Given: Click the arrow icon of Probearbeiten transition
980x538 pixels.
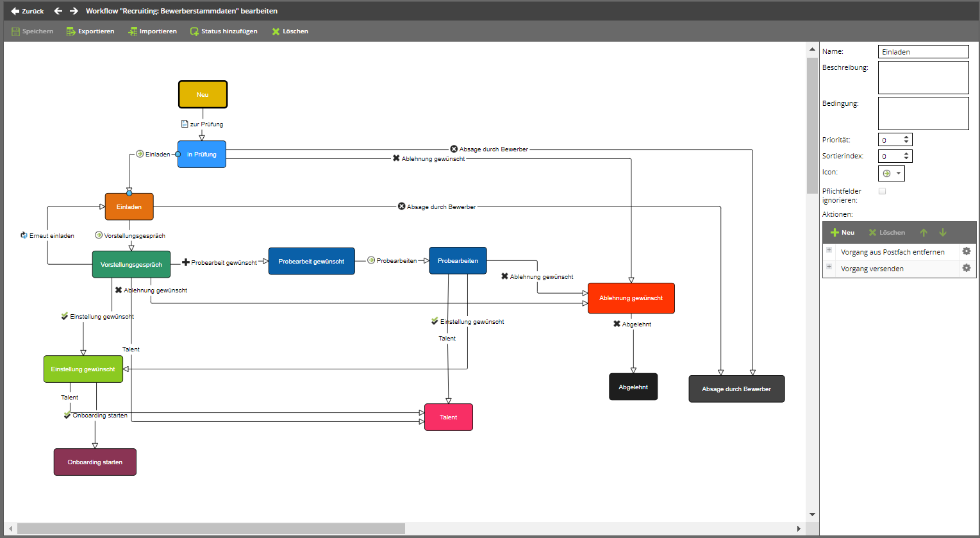Looking at the screenshot, I should [x=371, y=260].
